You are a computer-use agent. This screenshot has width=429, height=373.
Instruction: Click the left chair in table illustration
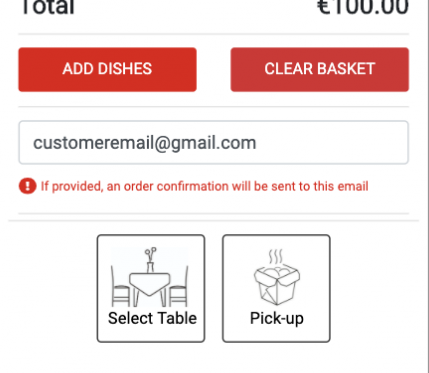coord(120,286)
